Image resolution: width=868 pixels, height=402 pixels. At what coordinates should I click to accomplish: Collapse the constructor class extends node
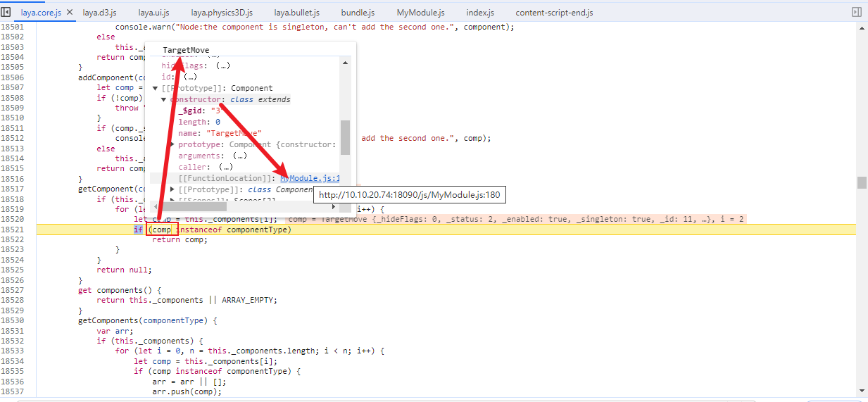164,100
